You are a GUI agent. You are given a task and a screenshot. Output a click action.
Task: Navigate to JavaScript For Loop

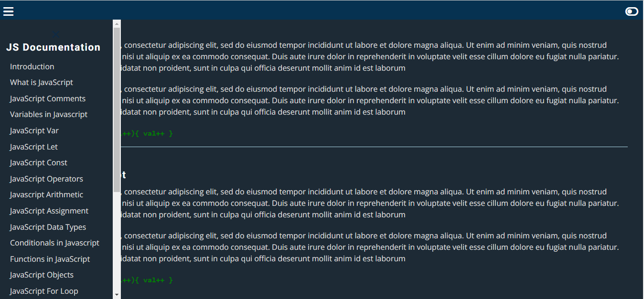(x=43, y=291)
